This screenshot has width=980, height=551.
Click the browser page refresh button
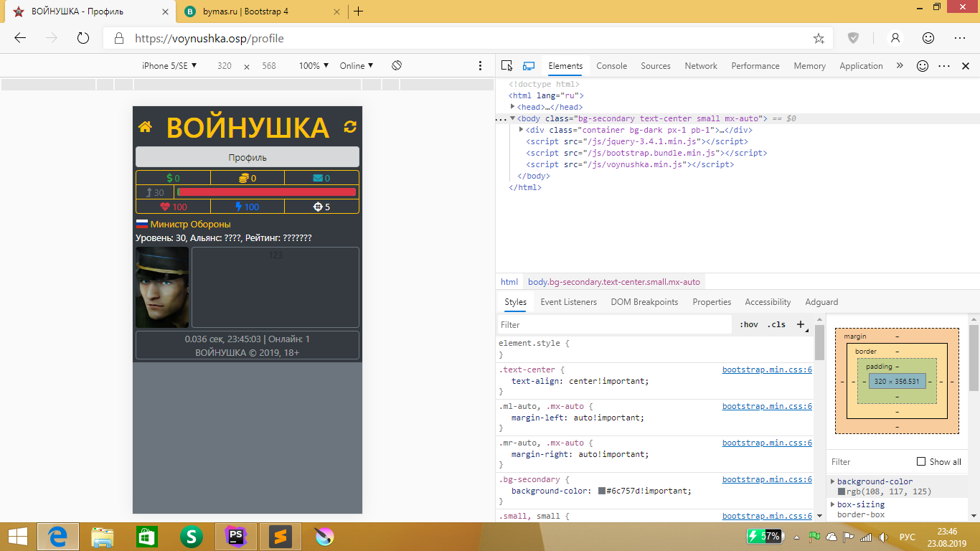click(x=83, y=38)
